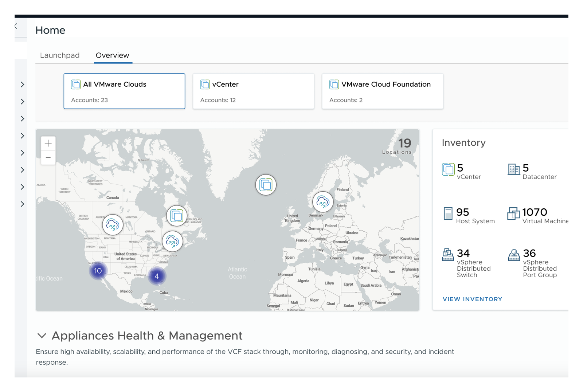Click the Home page title
Viewport: 583px width, 392px height.
click(x=50, y=30)
